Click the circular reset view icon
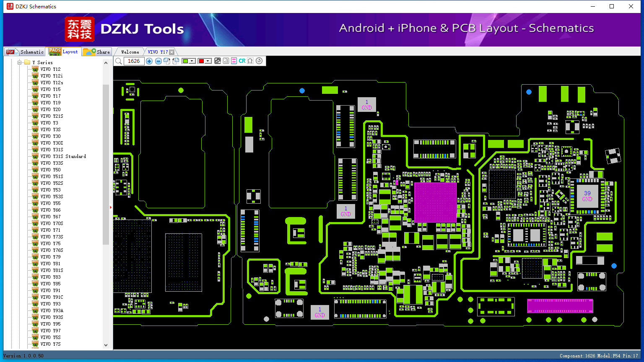The image size is (644, 362). (259, 61)
